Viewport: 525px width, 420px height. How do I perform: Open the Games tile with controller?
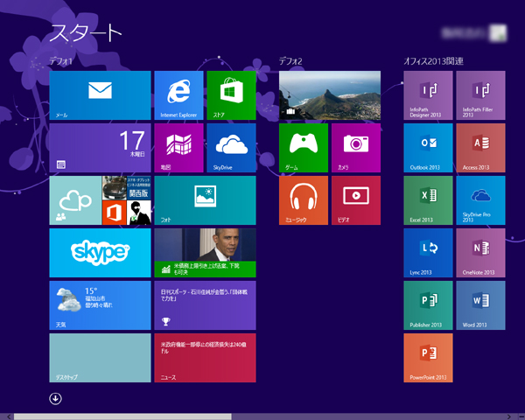[x=304, y=148]
